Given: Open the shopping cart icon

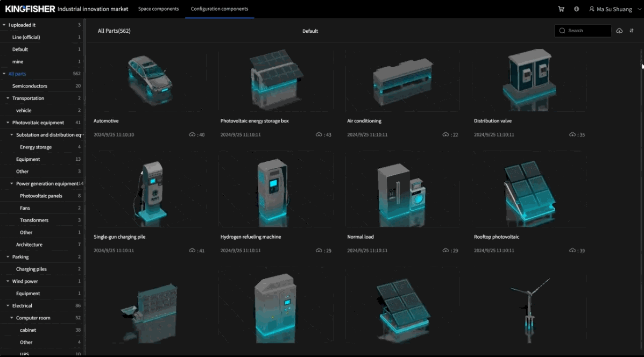Looking at the screenshot, I should tap(561, 9).
